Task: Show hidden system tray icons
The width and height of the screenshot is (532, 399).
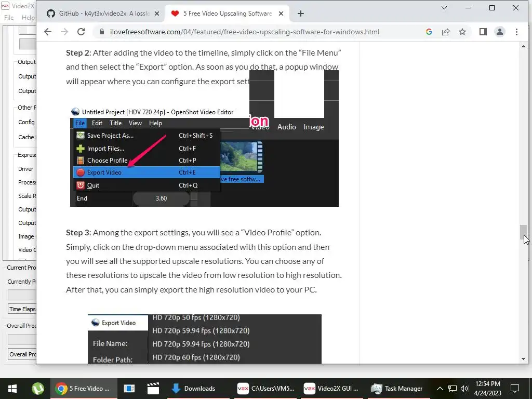Action: 440,389
